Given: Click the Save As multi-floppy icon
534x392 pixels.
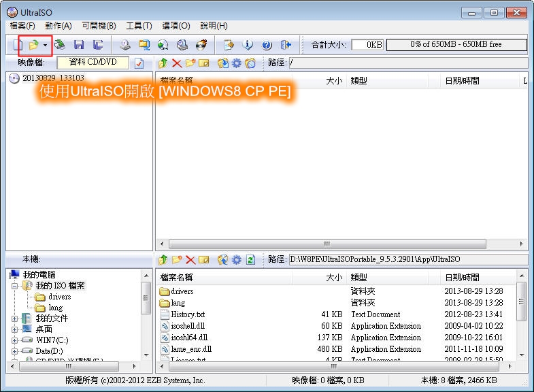Looking at the screenshot, I should pyautogui.click(x=98, y=45).
